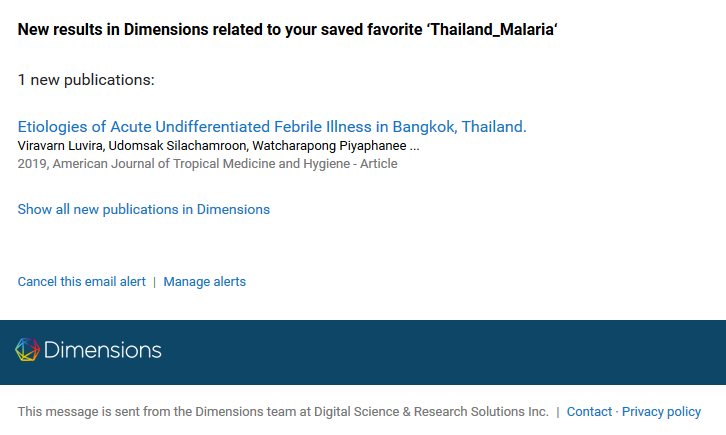Click the 'Thailand_Malaria' favorite name in the heading
The height and width of the screenshot is (435, 726).
point(491,29)
